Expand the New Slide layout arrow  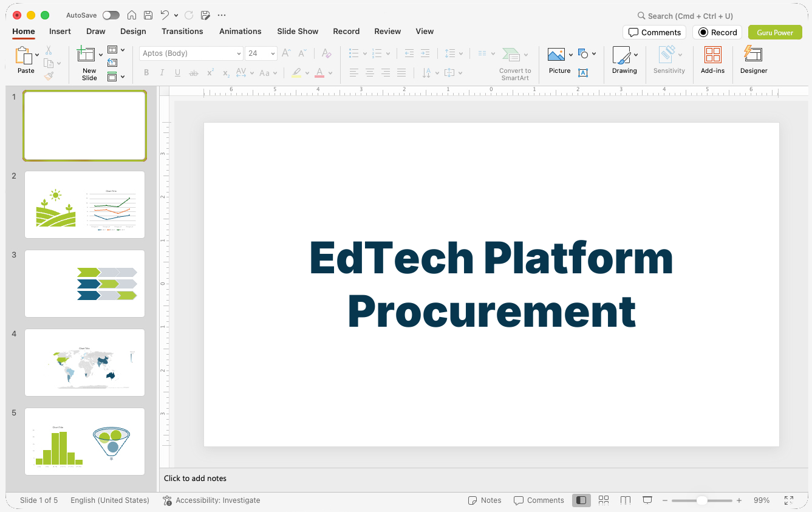pos(101,55)
